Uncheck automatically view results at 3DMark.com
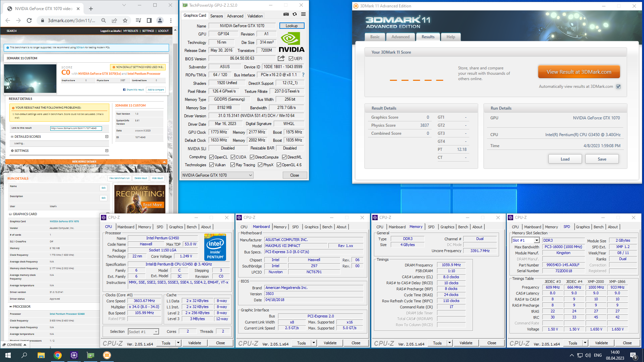Image resolution: width=644 pixels, height=362 pixels. pos(618,86)
